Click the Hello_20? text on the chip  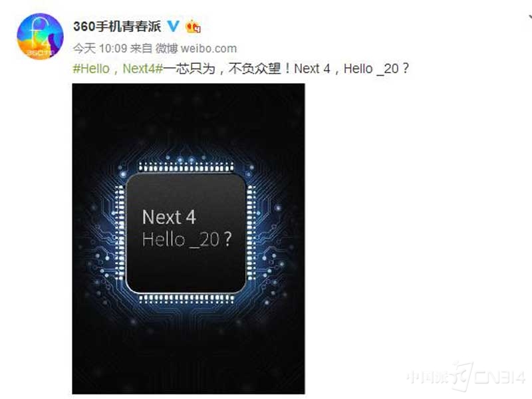coord(187,239)
